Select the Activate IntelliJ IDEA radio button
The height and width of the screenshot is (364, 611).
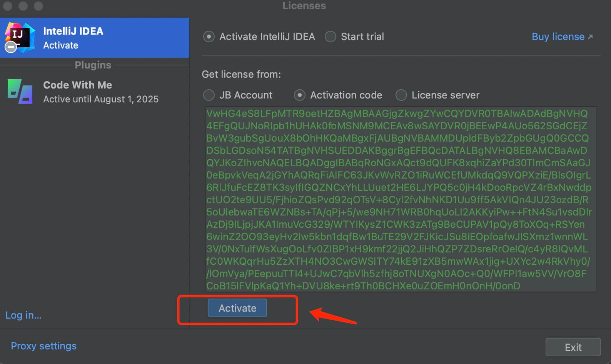pyautogui.click(x=209, y=37)
